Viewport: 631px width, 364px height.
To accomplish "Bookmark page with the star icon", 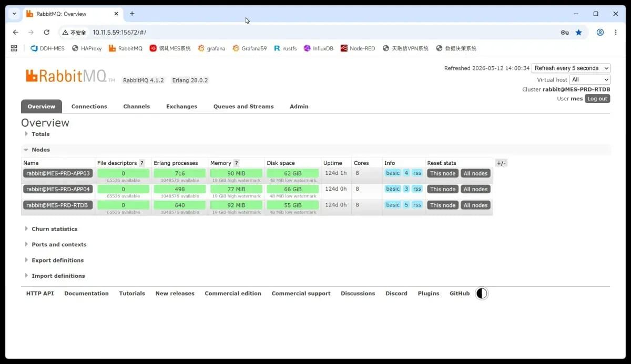I will (x=578, y=32).
